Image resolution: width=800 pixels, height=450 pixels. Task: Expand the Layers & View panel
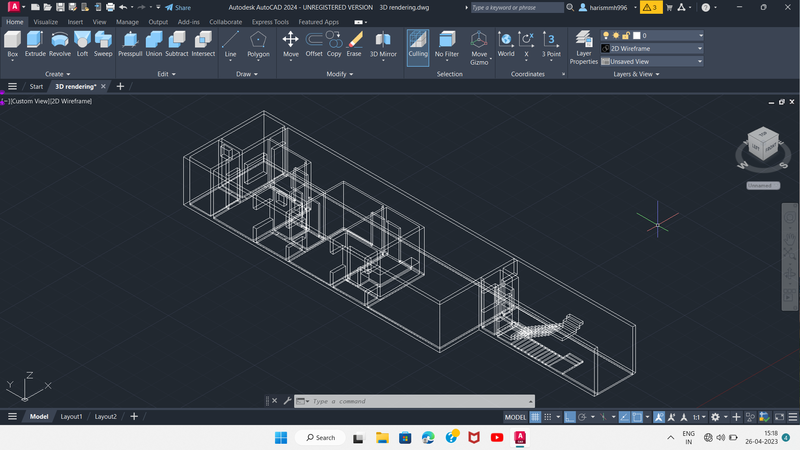tap(636, 74)
